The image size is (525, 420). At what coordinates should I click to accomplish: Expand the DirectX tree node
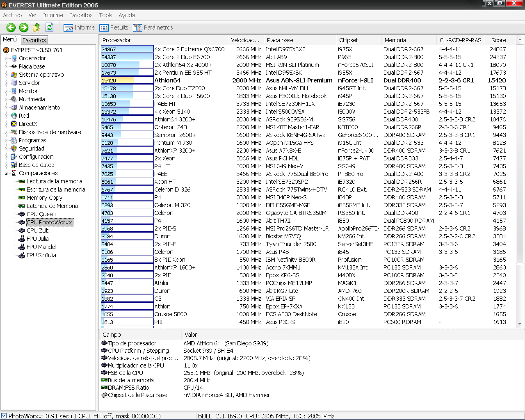click(x=6, y=124)
